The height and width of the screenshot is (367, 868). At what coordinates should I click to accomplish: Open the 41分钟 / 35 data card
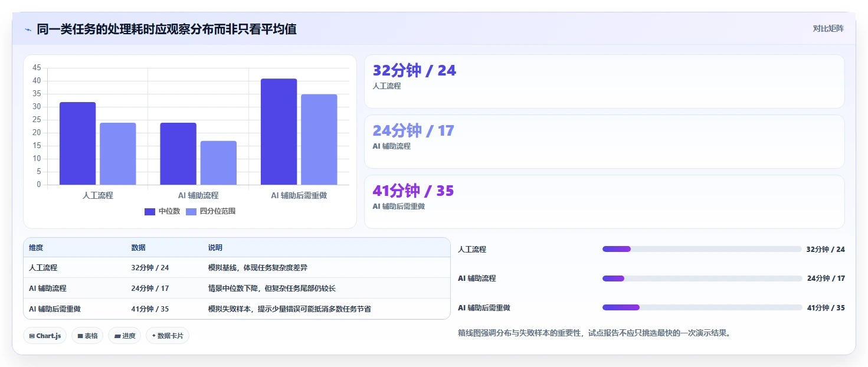point(604,202)
